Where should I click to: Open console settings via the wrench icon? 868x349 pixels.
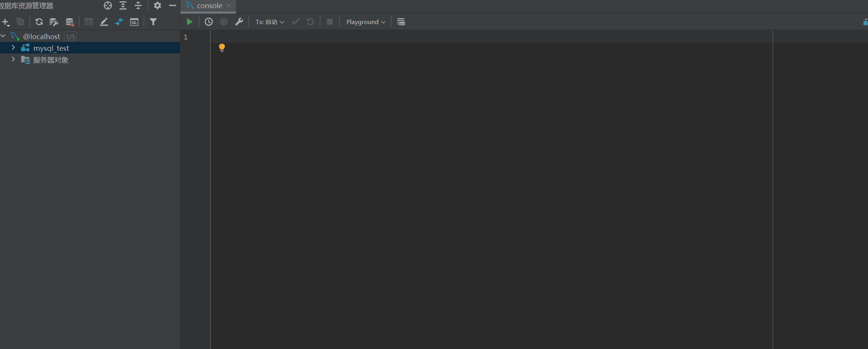(239, 22)
